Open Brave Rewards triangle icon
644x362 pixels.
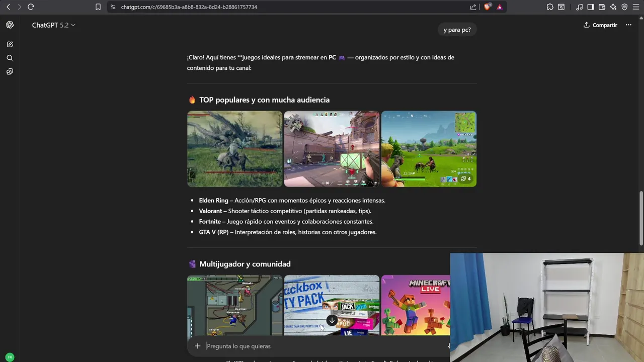(500, 7)
